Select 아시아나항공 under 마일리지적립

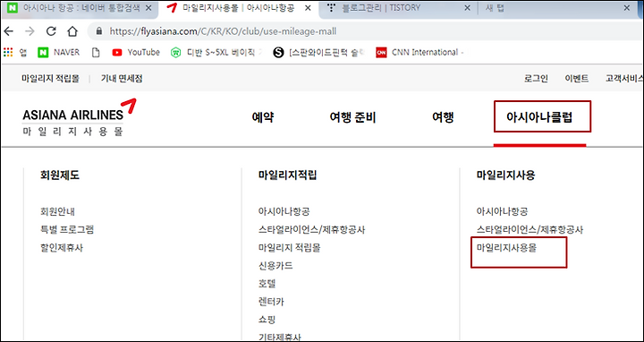click(284, 212)
